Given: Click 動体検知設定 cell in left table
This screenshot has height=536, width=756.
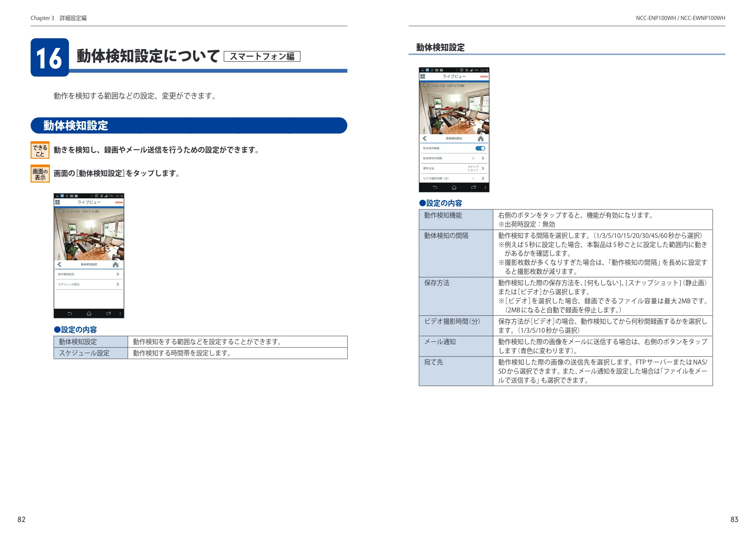Looking at the screenshot, I should click(91, 342).
